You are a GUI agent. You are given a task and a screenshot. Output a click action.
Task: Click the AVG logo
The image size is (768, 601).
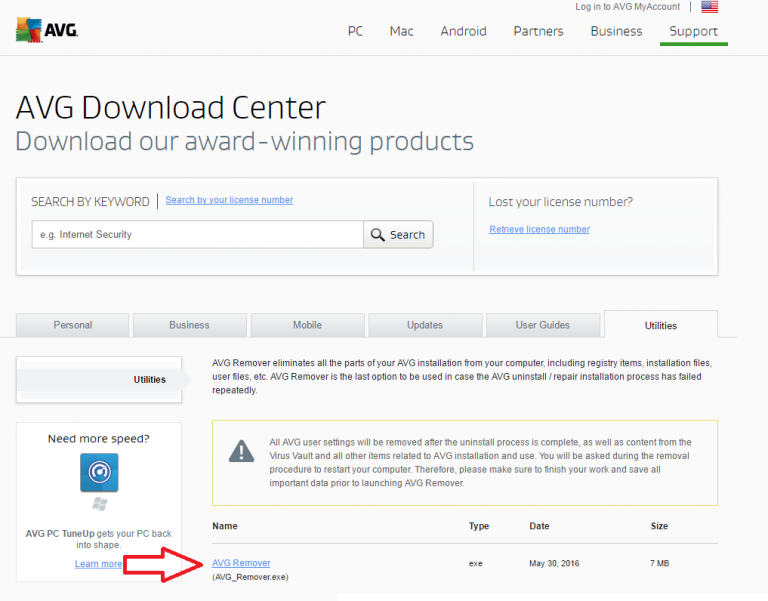(47, 30)
